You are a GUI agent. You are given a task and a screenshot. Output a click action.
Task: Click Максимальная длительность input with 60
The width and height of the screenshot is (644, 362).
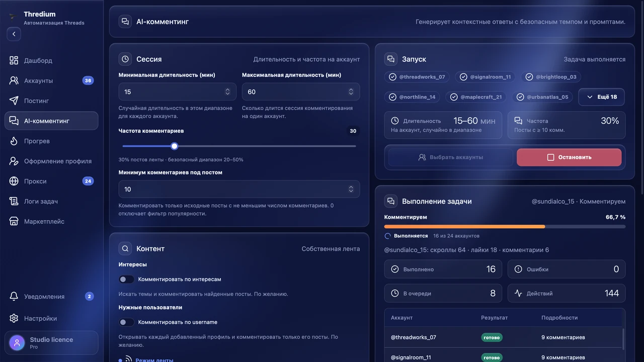coord(301,92)
